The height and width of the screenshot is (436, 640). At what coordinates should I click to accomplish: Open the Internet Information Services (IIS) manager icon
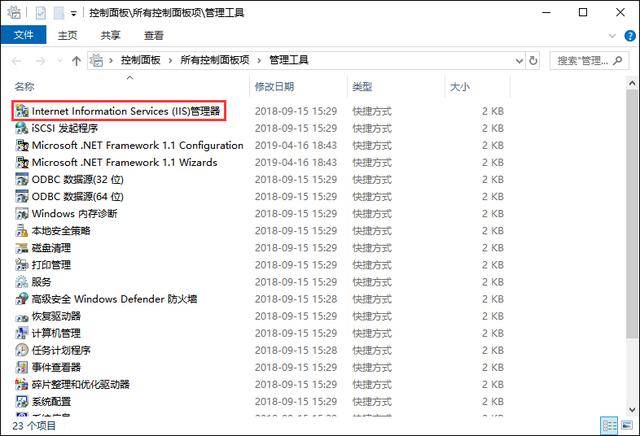pyautogui.click(x=22, y=111)
